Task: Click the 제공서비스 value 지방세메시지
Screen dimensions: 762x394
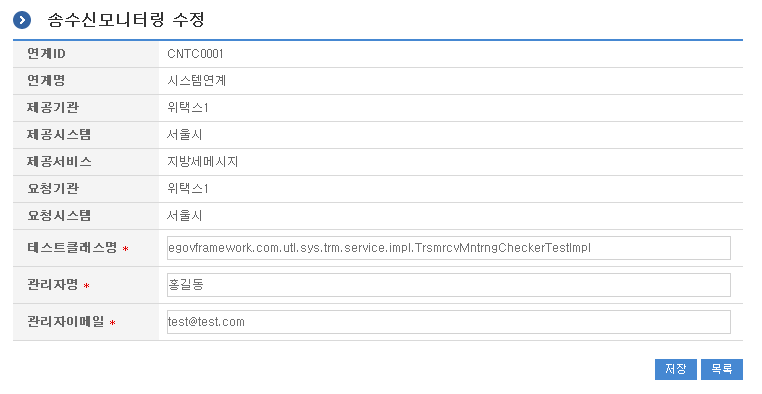Action: point(203,161)
